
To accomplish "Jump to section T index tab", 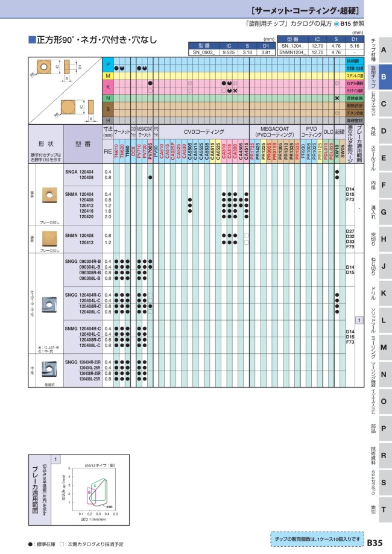I will 384,509.
